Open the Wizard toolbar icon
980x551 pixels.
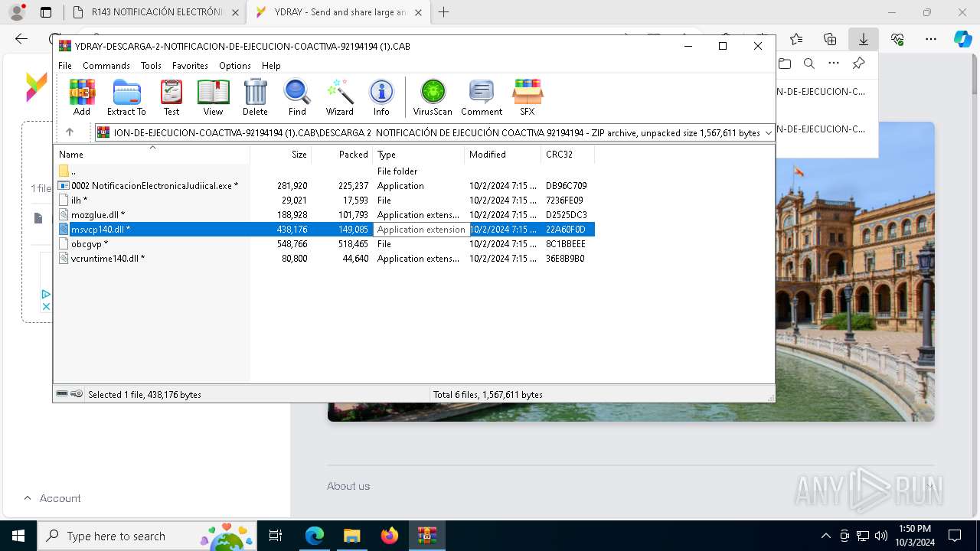point(339,97)
